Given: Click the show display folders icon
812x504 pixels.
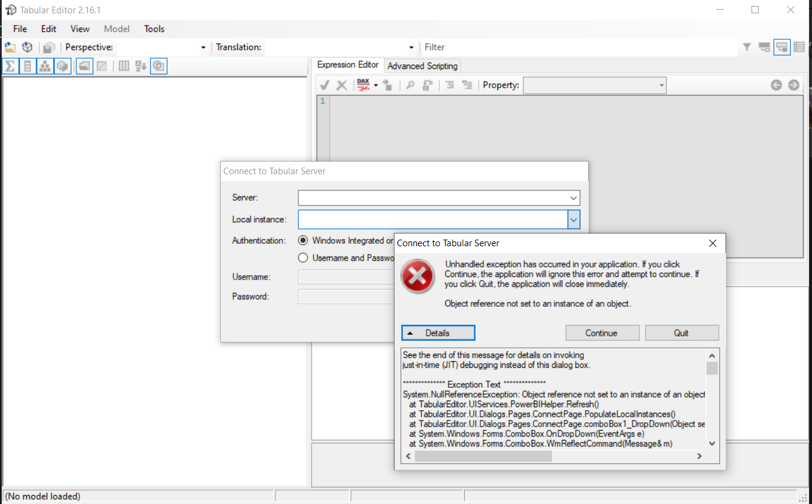Looking at the screenshot, I should click(85, 66).
